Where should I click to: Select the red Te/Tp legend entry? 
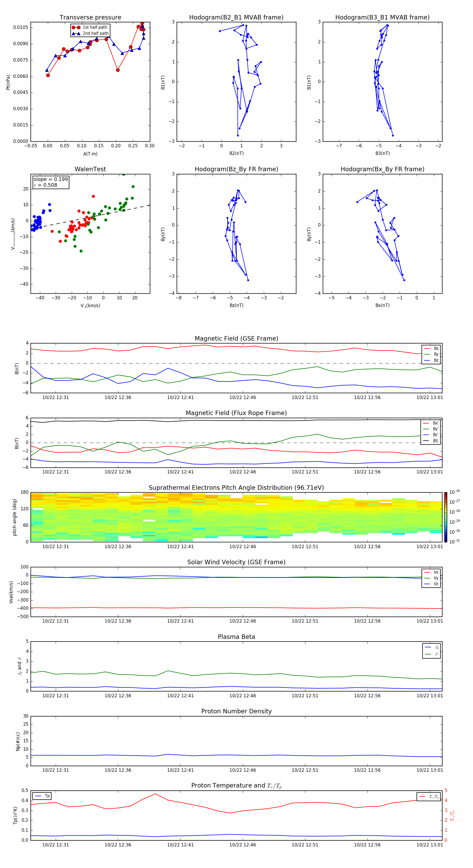[x=429, y=796]
